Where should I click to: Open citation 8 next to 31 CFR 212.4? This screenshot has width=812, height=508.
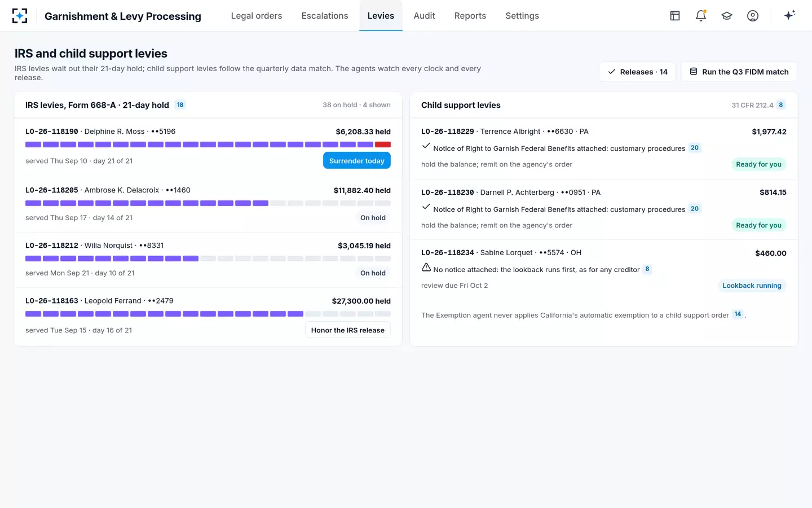(781, 105)
